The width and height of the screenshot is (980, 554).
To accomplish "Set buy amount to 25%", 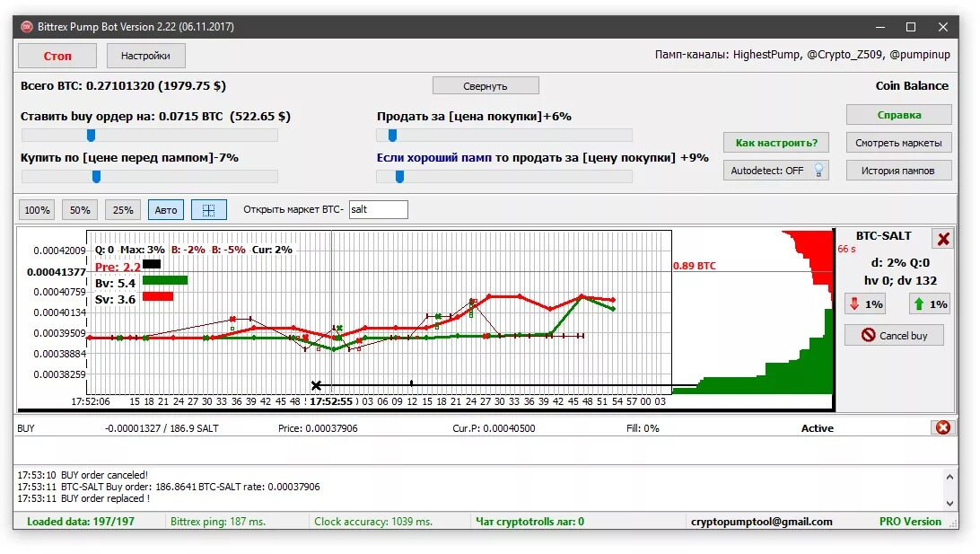I will pyautogui.click(x=123, y=210).
